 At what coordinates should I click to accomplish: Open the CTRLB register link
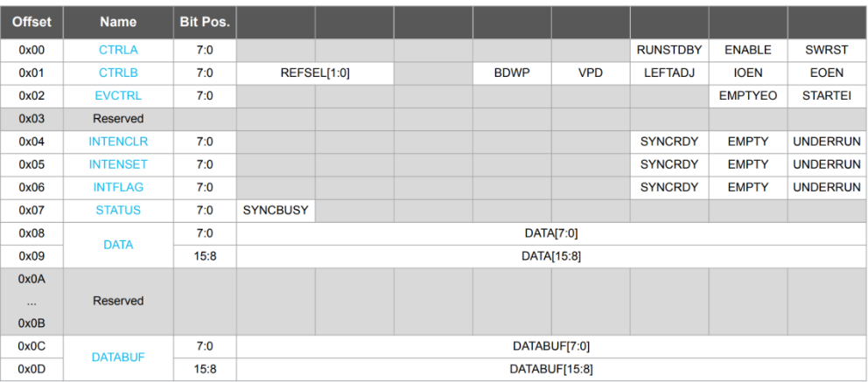click(x=118, y=73)
